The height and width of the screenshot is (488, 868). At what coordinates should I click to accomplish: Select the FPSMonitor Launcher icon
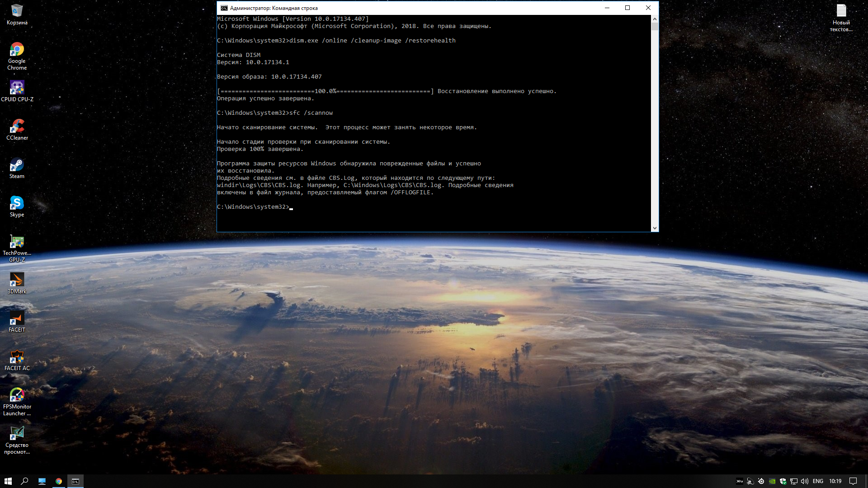[17, 395]
